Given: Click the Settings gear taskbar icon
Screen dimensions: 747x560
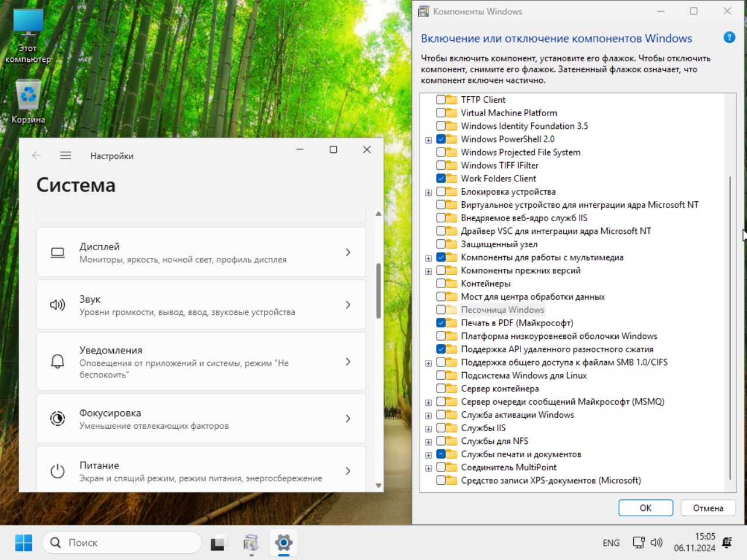Looking at the screenshot, I should coord(284,542).
